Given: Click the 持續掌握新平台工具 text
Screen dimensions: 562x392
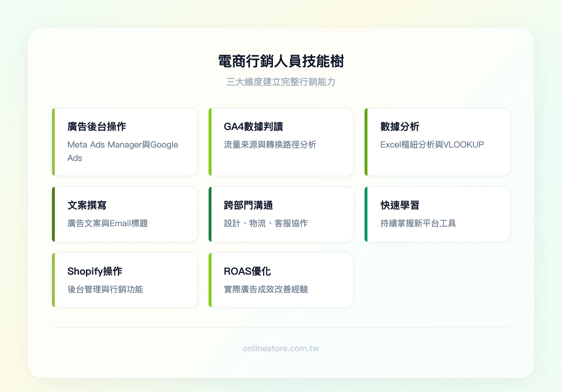Looking at the screenshot, I should tap(418, 223).
